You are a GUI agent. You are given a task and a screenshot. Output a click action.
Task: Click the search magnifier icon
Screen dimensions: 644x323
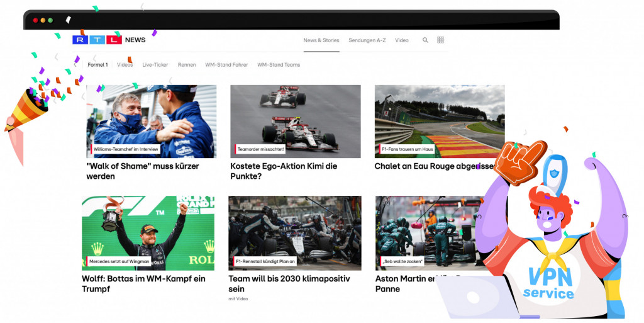[425, 40]
